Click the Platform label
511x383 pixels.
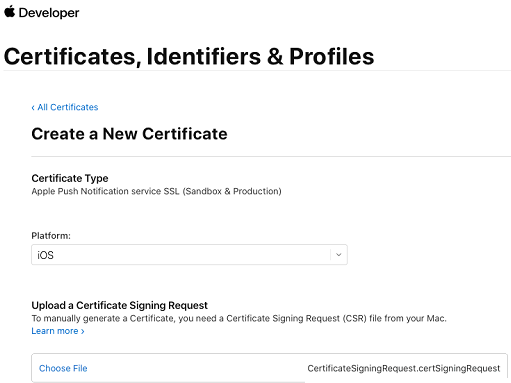pyautogui.click(x=51, y=236)
